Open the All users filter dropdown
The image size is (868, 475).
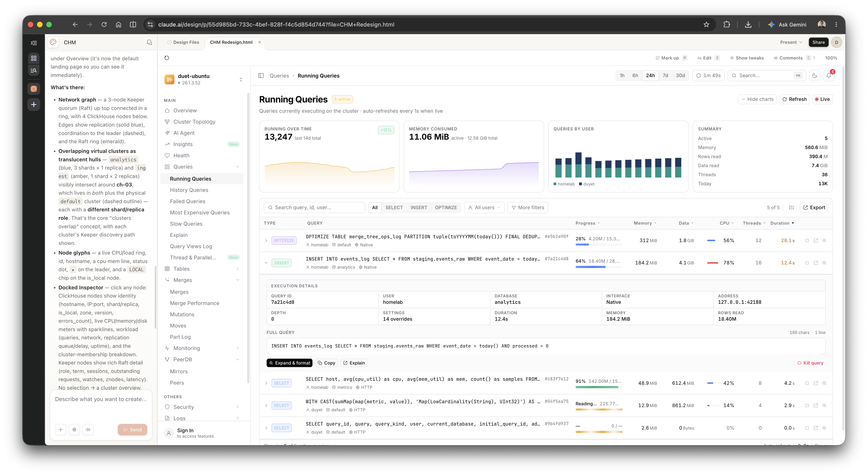(x=484, y=208)
